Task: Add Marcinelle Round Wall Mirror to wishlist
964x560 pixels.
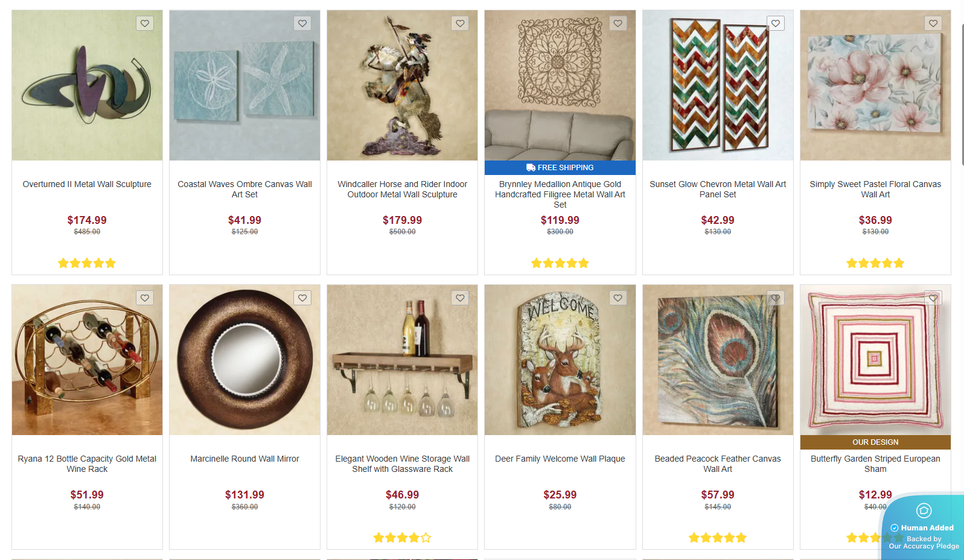Action: click(x=302, y=298)
